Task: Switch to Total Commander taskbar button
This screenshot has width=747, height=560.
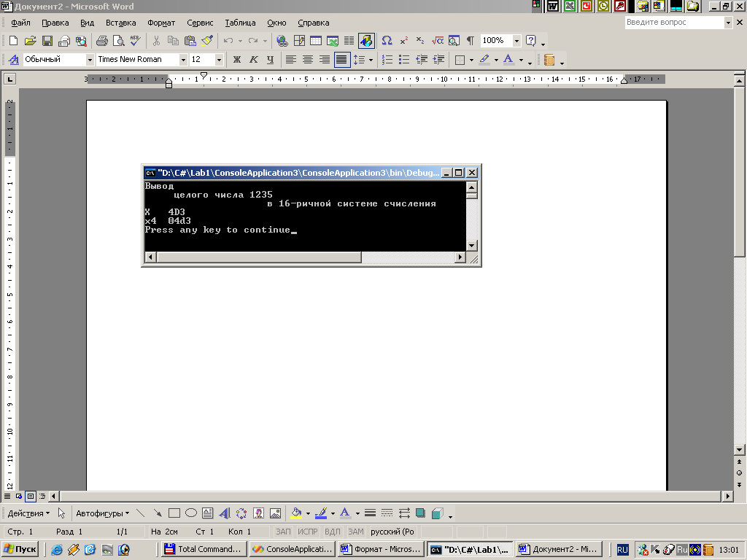Action: [204, 549]
